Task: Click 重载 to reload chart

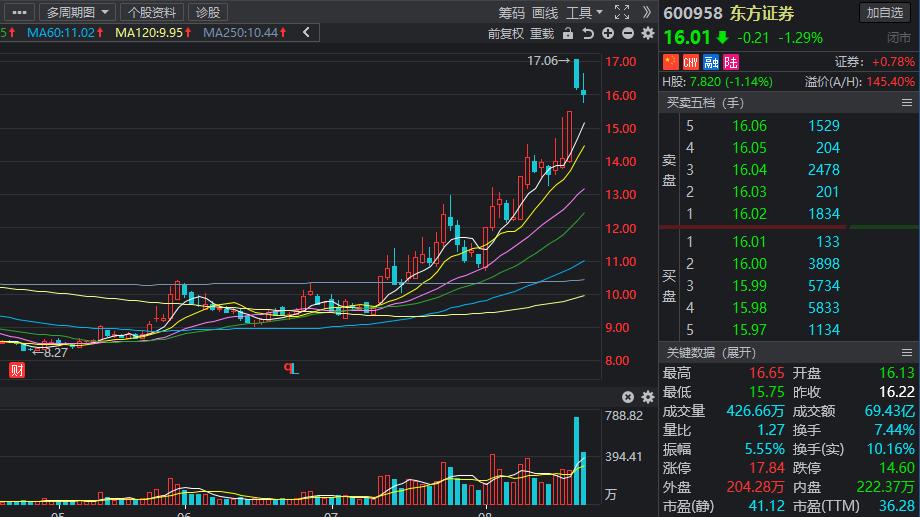Action: 541,33
